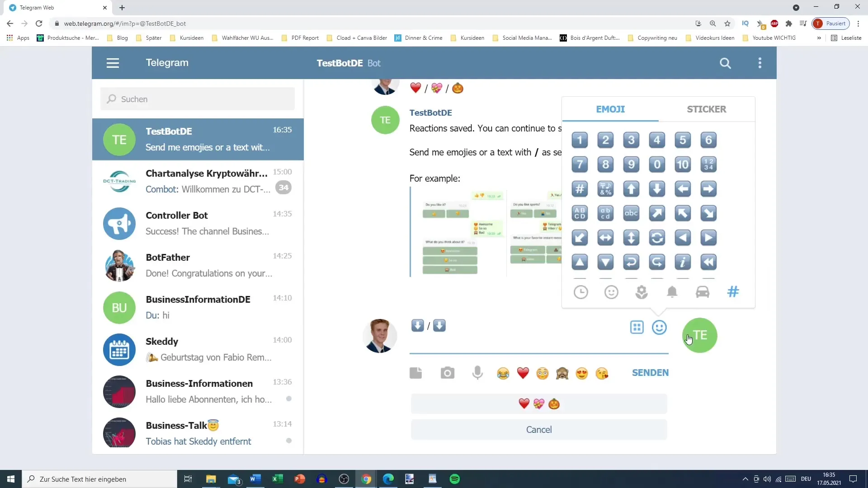Select the heart emoji in toolbar
The image size is (868, 488).
tap(524, 372)
